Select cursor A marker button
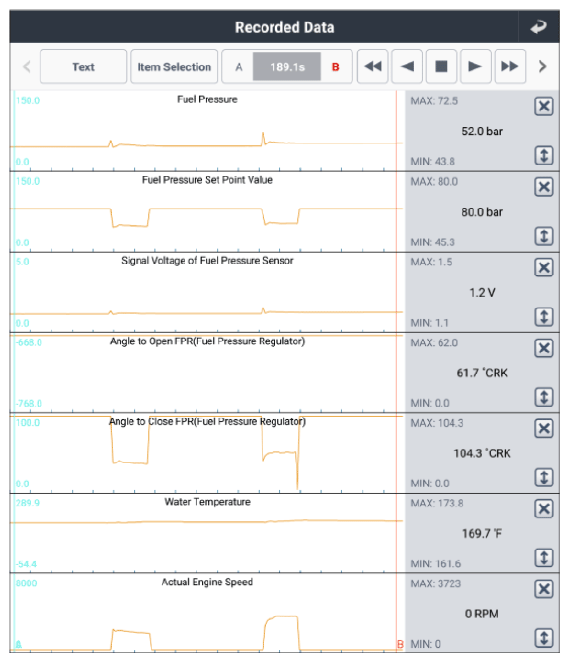 (x=238, y=67)
